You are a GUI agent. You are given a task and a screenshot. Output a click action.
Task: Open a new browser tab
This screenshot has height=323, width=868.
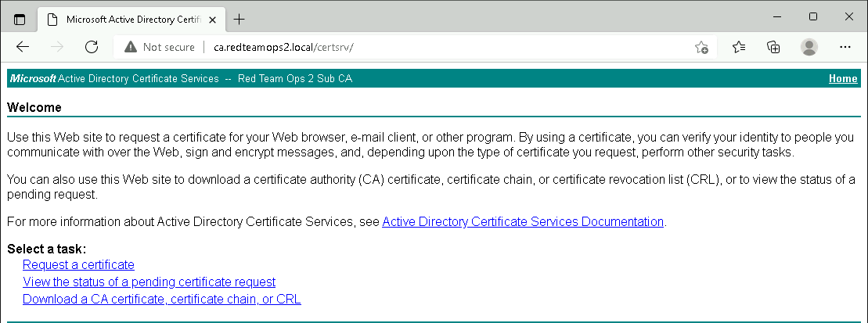point(240,19)
